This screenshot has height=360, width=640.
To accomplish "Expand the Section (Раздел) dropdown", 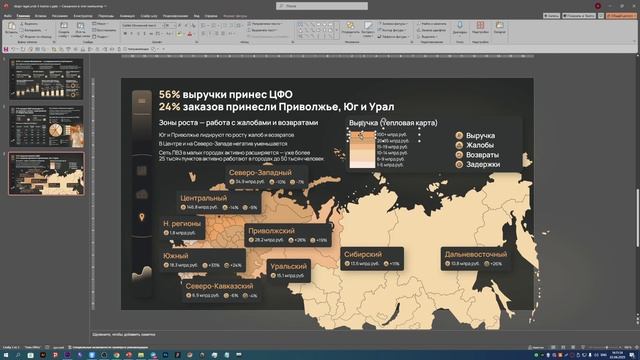I will point(100,36).
